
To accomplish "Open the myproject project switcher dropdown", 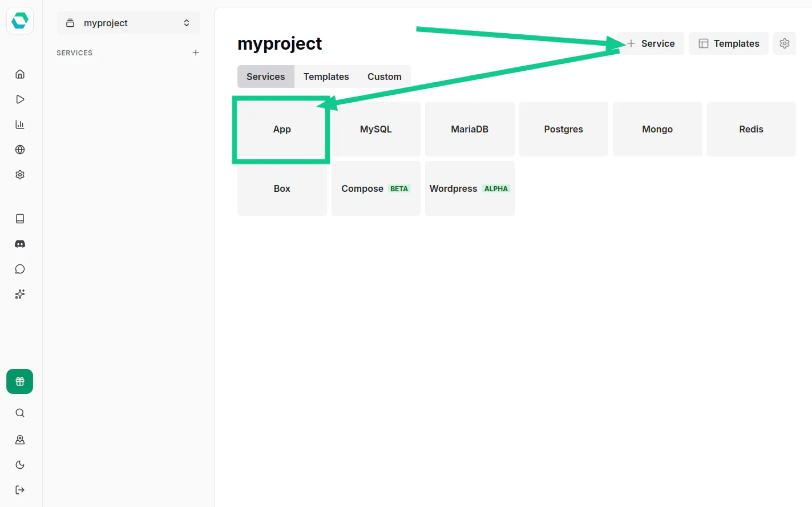I will tap(128, 23).
